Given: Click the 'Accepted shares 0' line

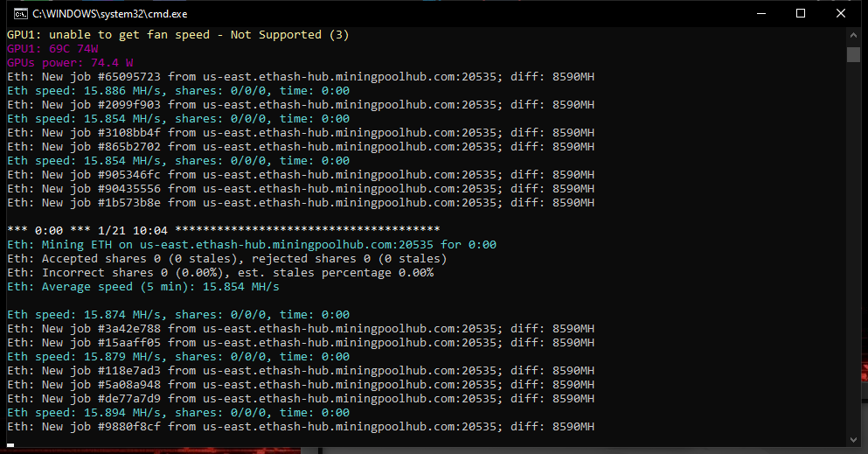Looking at the screenshot, I should click(x=227, y=259).
